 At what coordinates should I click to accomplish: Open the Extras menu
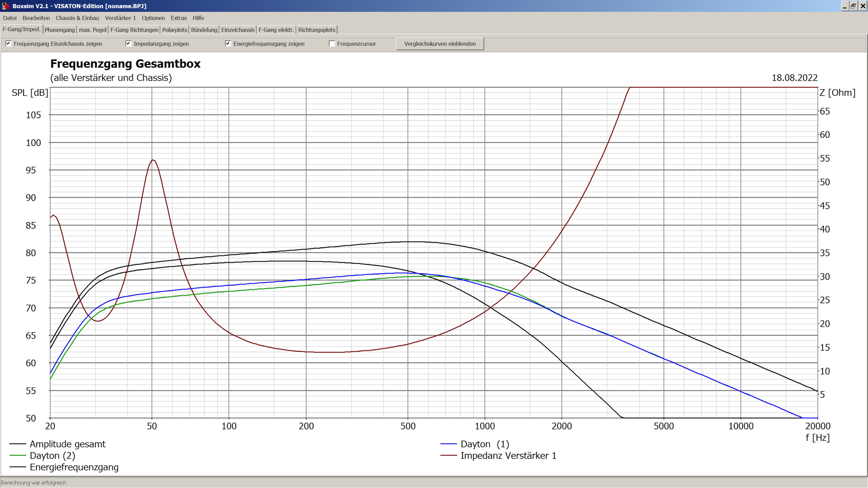coord(179,18)
